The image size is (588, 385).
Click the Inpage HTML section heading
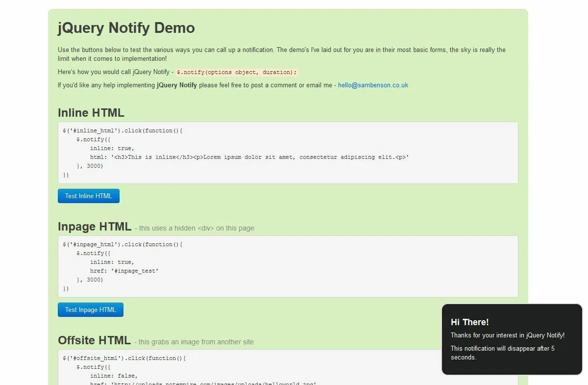click(95, 226)
